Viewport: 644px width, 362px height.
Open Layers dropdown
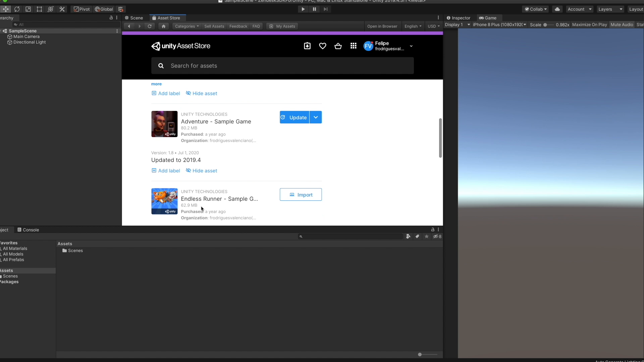coord(610,9)
